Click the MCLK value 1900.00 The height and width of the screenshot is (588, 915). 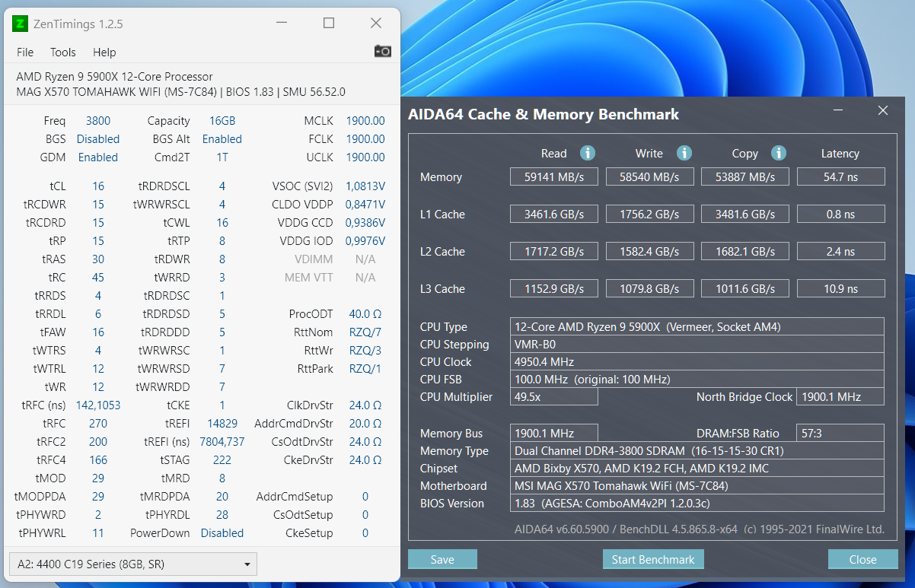pos(365,120)
